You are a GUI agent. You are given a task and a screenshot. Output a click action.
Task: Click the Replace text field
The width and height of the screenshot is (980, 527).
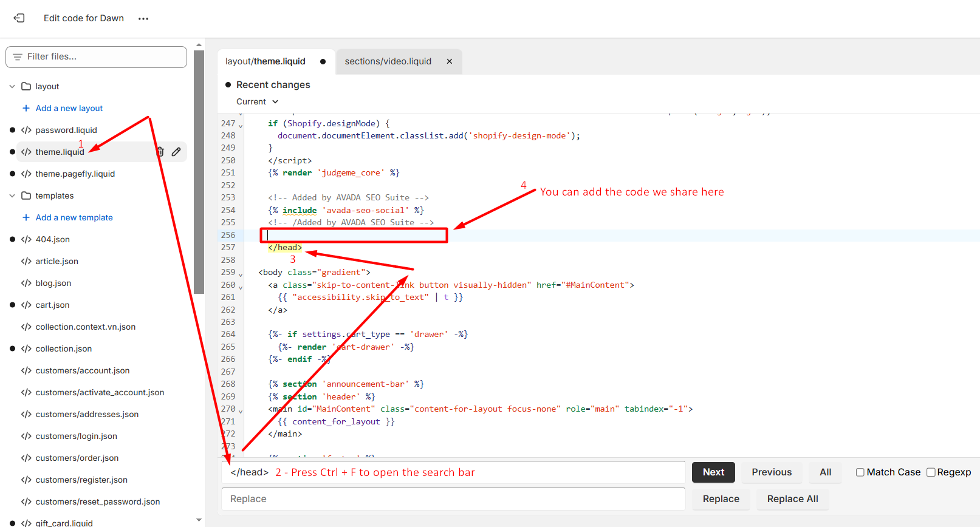pos(453,499)
